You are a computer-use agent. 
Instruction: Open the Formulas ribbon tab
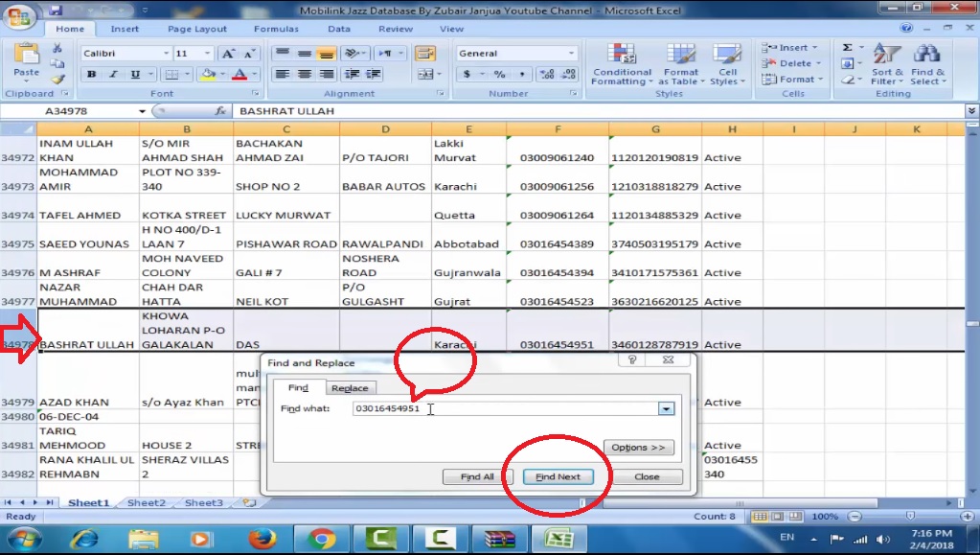(276, 29)
